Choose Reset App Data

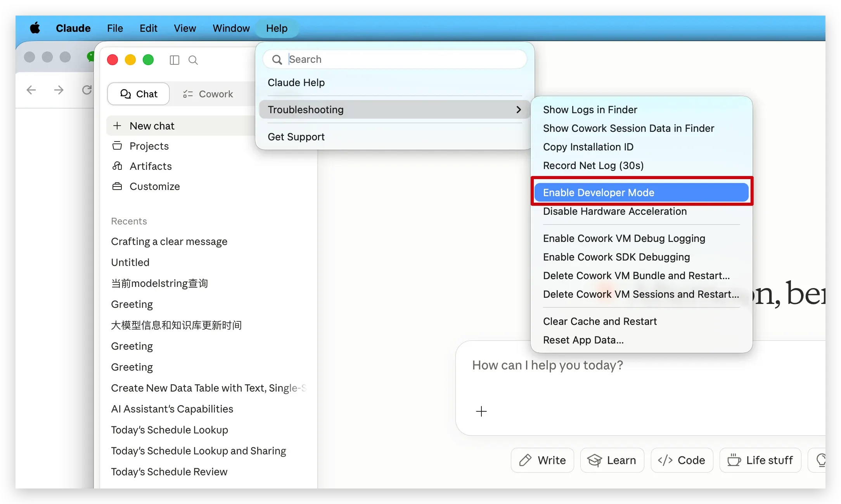642,340
